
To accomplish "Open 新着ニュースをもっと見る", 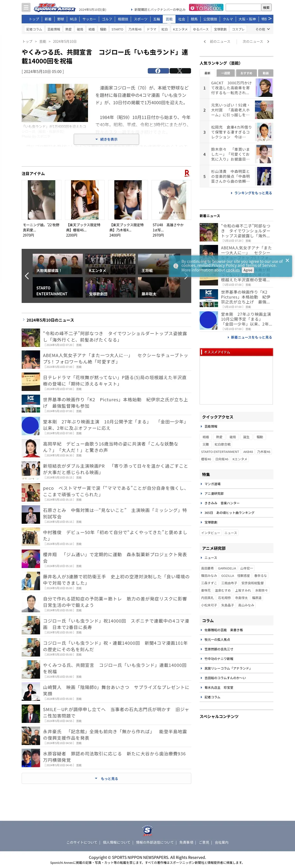I will [x=249, y=337].
